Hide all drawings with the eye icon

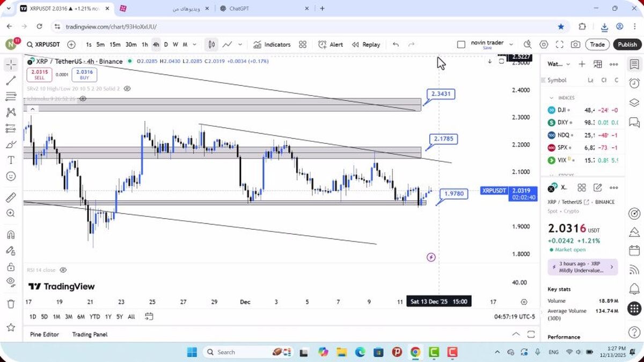[x=11, y=282]
